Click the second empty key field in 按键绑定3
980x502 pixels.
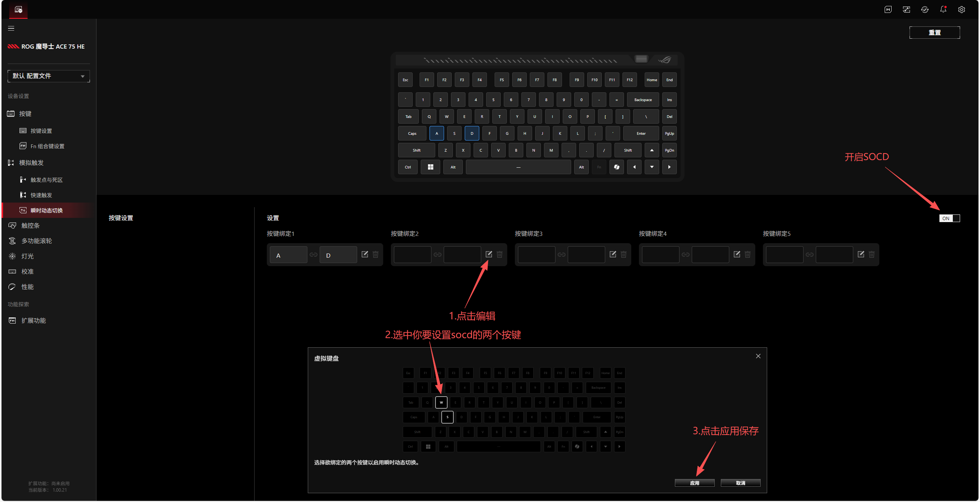click(x=586, y=255)
